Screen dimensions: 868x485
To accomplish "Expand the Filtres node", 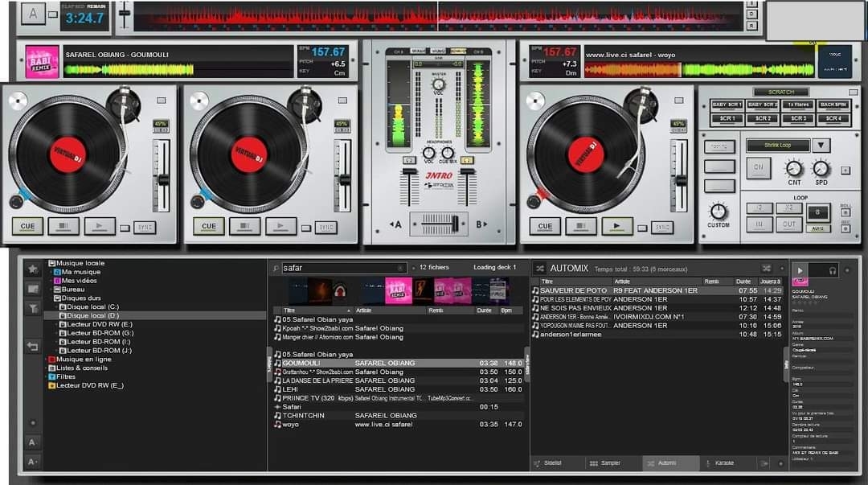I will point(46,377).
